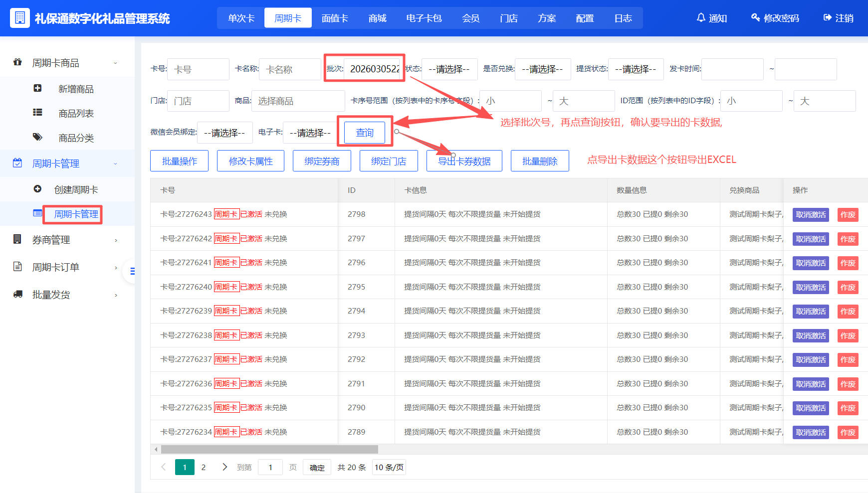Click the notification bell icon
The image size is (868, 493).
pyautogui.click(x=701, y=18)
